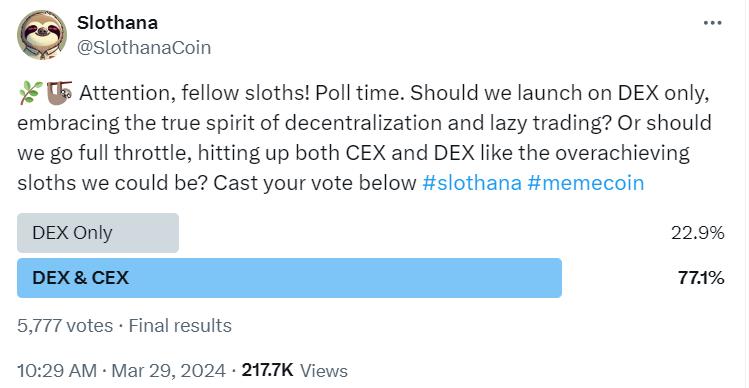Click the 5,777 votes count
This screenshot has height=388, width=749.
(x=65, y=326)
